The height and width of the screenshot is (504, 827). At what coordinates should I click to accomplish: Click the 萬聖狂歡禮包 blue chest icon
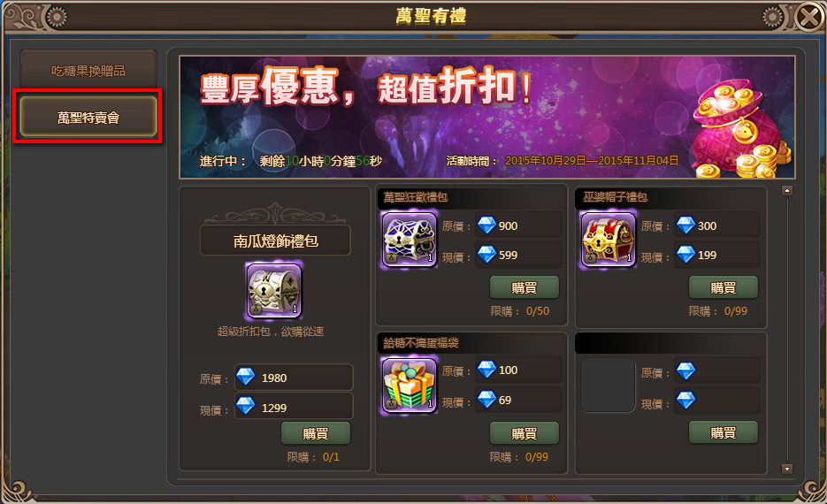410,240
